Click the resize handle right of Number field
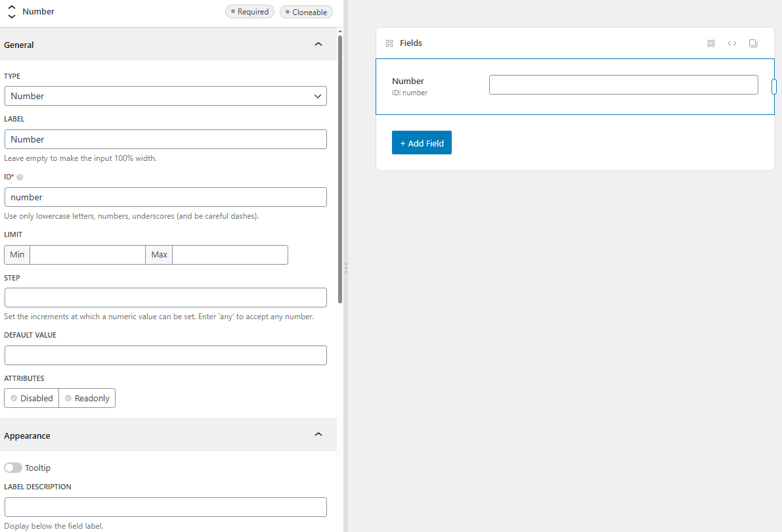782x532 pixels. (774, 87)
